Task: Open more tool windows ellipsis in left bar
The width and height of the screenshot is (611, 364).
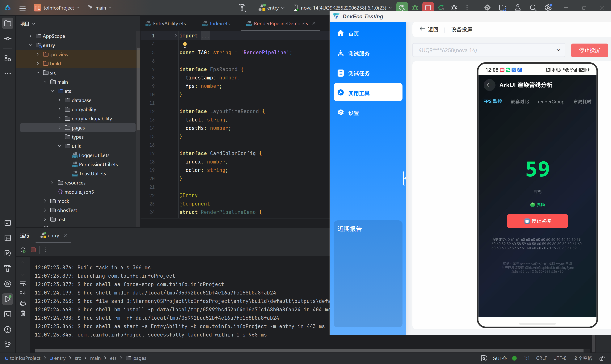Action: 8,73
